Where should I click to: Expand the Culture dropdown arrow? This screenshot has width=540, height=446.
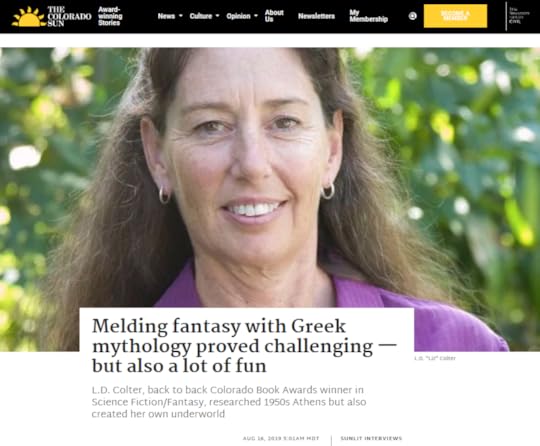217,16
